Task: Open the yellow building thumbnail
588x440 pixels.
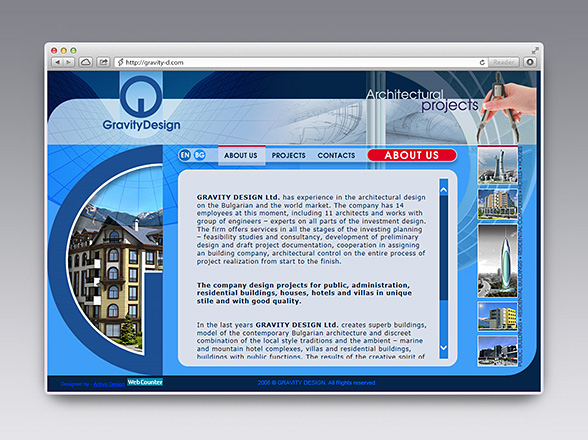Action: tap(498, 317)
